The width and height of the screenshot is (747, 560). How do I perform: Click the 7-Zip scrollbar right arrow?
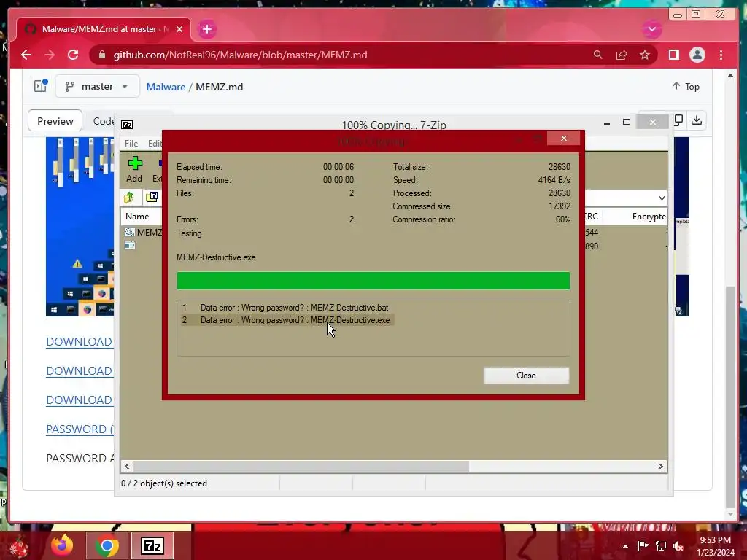coord(660,466)
